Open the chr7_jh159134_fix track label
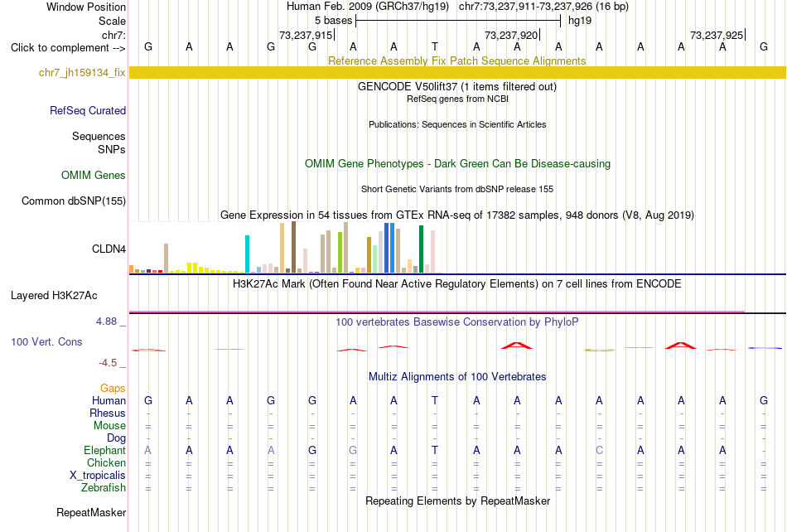 coord(82,73)
